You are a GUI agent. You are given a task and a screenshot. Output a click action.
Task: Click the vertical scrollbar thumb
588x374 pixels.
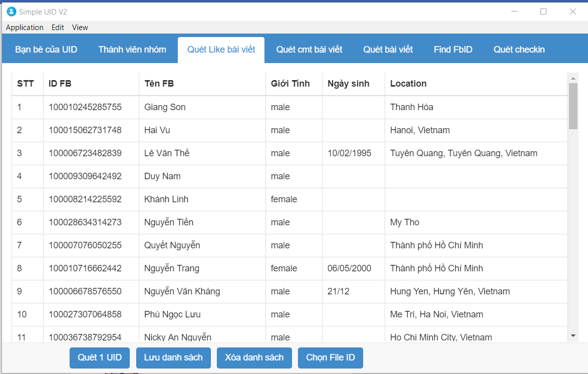(573, 106)
